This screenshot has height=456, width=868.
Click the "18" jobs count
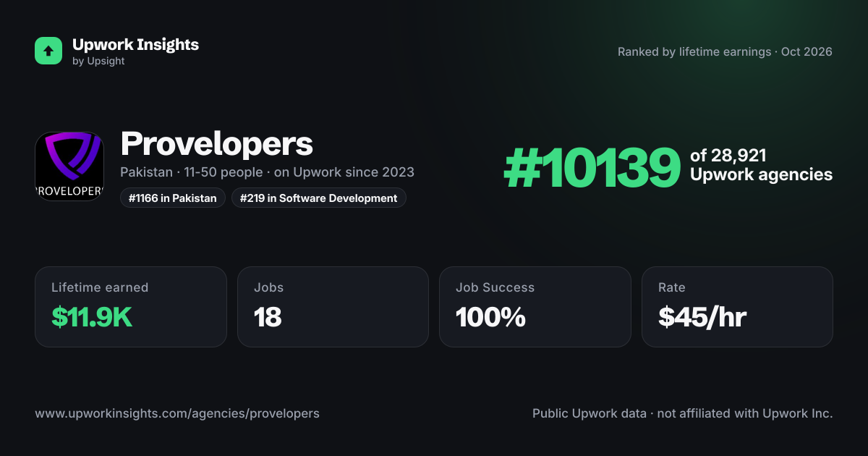[268, 317]
